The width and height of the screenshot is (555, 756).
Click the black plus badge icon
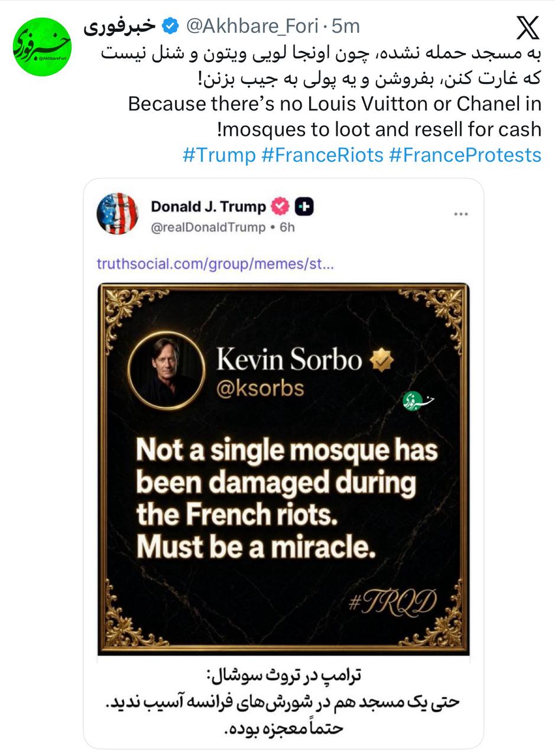point(304,206)
